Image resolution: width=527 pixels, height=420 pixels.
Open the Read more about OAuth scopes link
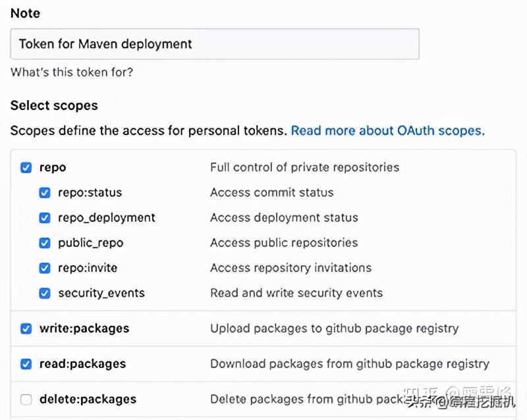coord(387,130)
